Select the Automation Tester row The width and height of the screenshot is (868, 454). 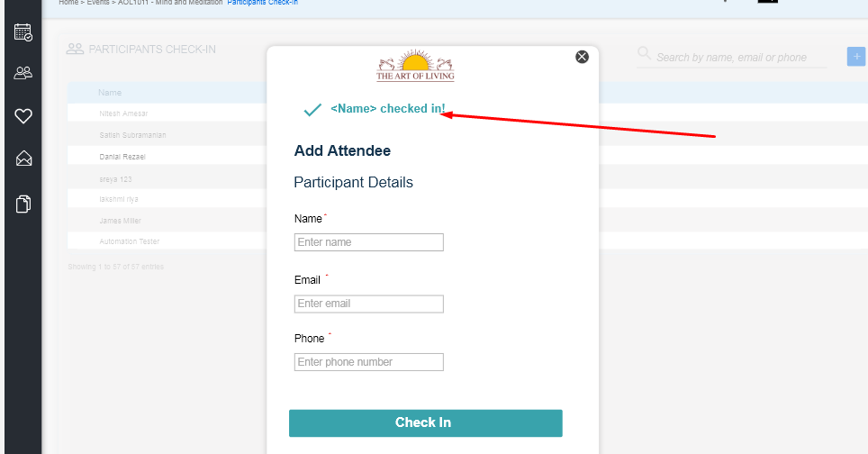[x=167, y=241]
